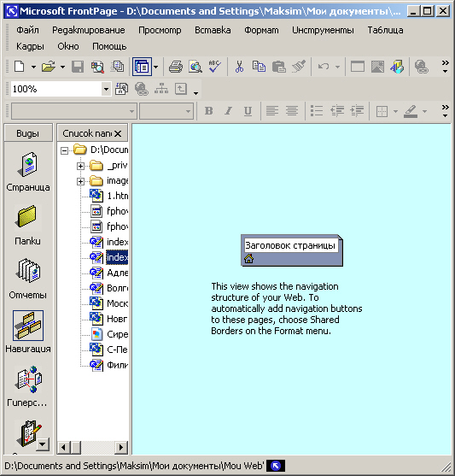Click the Save toolbar icon
The image size is (455, 476).
[78, 67]
